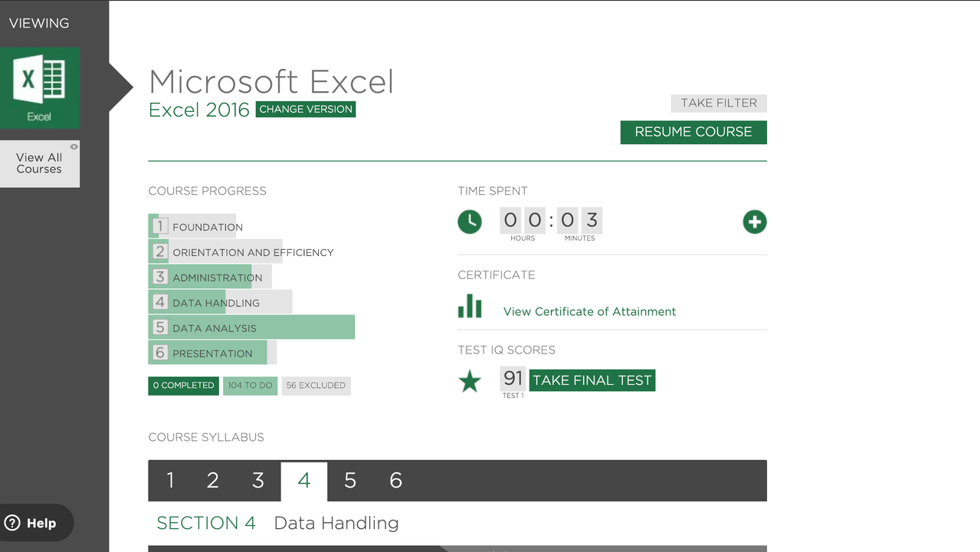Click the green plus icon beside time counter
980x552 pixels.
tap(755, 222)
